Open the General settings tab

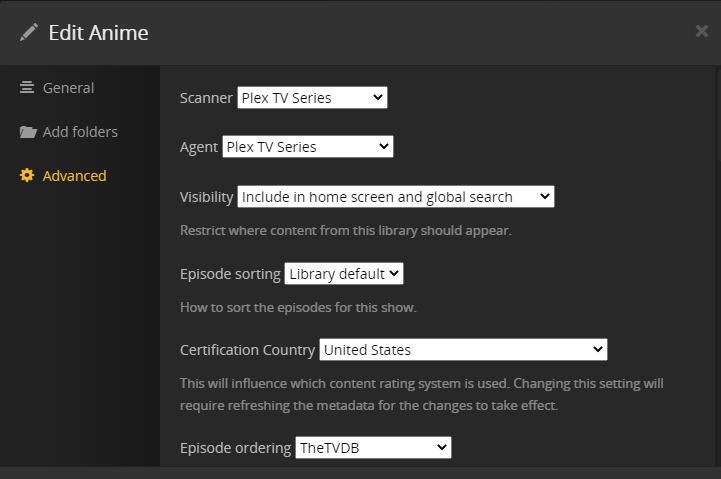coord(68,88)
